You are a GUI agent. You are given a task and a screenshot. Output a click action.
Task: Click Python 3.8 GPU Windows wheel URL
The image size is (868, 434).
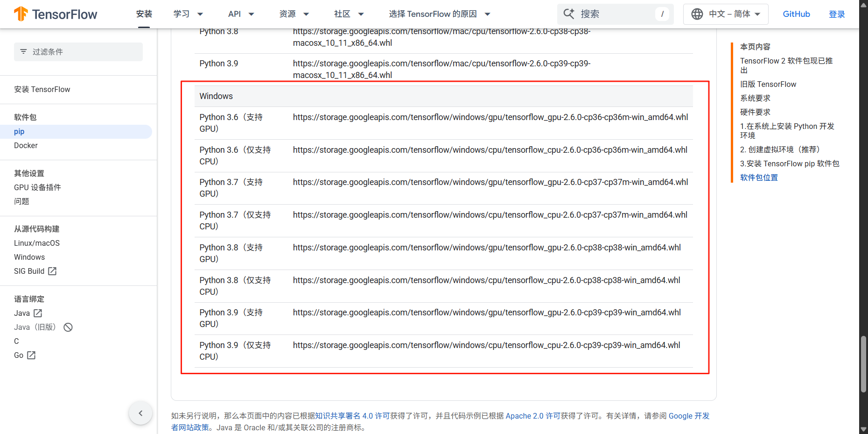coord(487,248)
